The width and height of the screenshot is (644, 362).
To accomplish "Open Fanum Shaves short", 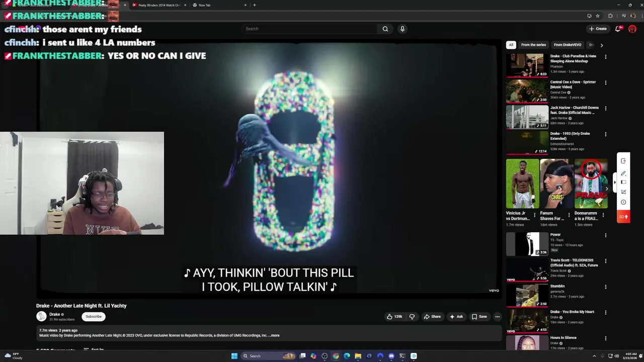I will point(556,184).
